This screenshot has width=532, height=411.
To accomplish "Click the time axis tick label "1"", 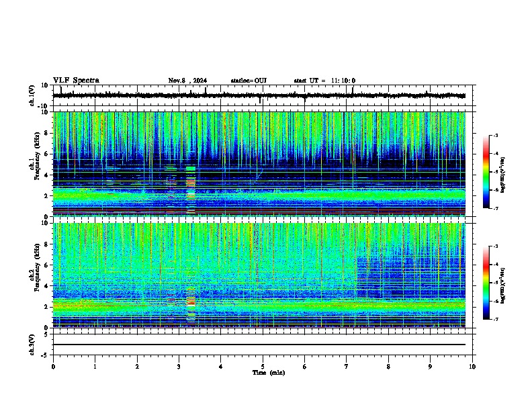I will [95, 367].
